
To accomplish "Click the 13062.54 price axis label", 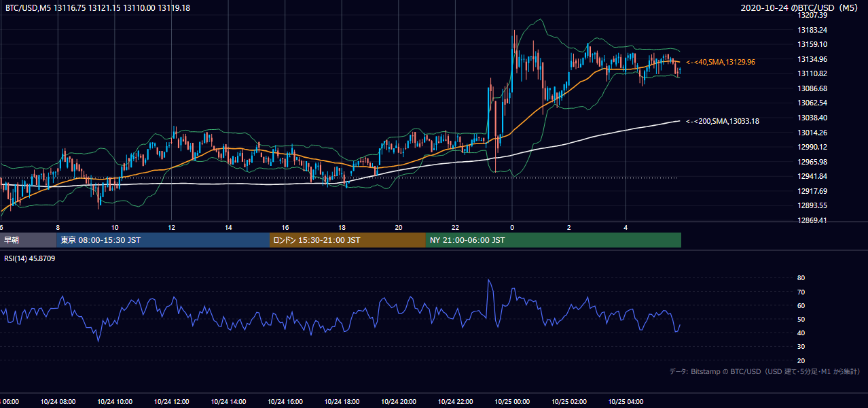I will [812, 103].
